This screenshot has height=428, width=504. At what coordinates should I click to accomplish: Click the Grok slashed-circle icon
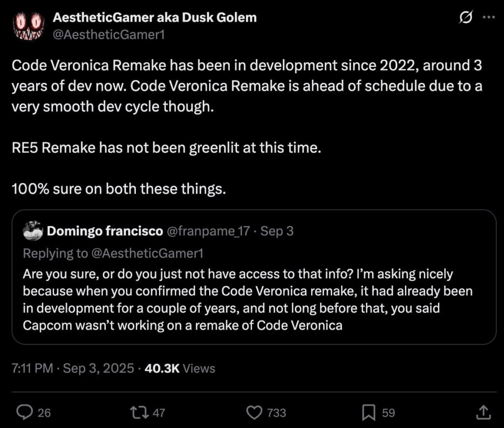pyautogui.click(x=466, y=17)
